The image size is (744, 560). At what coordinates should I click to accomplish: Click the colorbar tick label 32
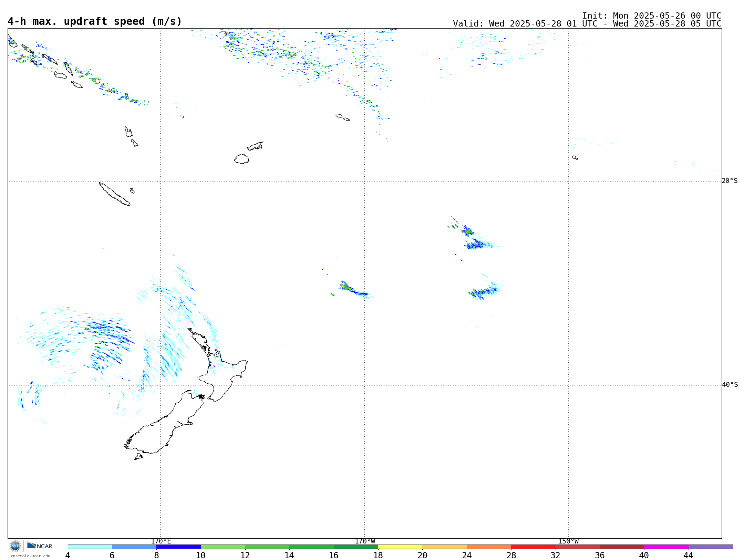pyautogui.click(x=556, y=555)
